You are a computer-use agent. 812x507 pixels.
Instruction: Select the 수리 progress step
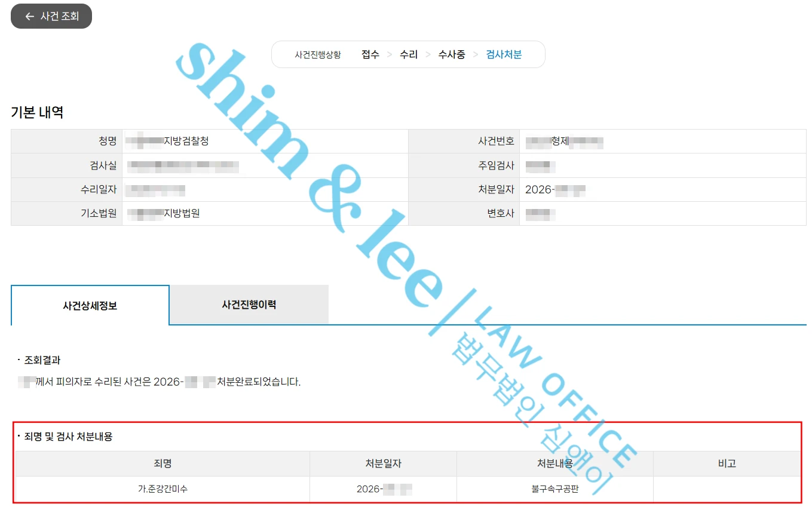click(x=409, y=54)
